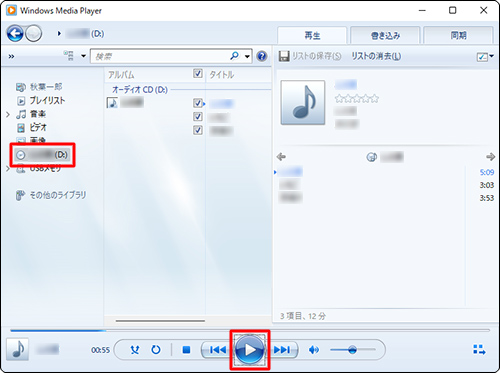The height and width of the screenshot is (373, 500).
Task: Click the アルバム column header
Action: tap(121, 75)
